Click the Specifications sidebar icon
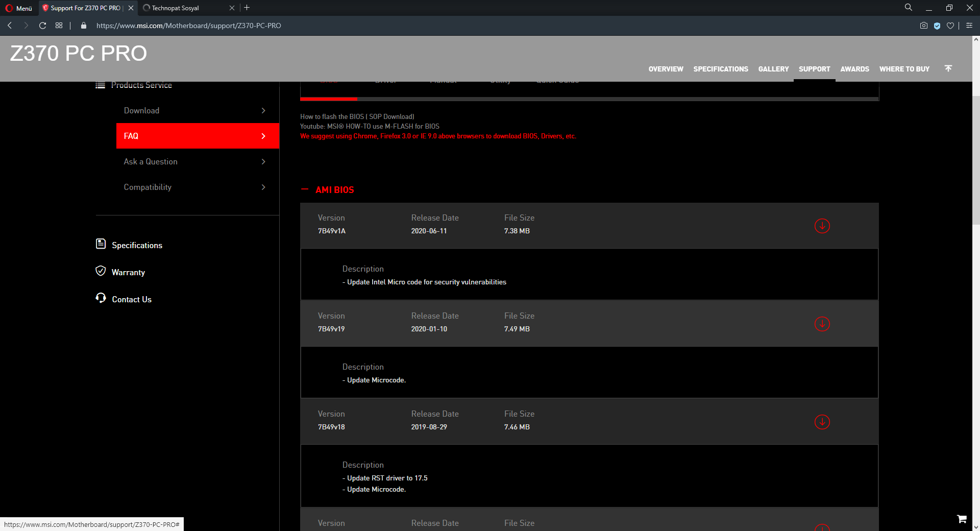This screenshot has height=531, width=980. point(101,244)
